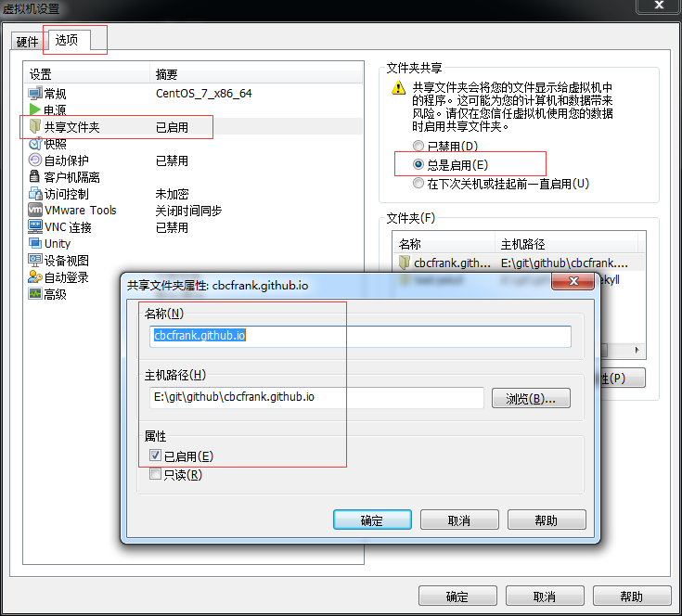Click the green 电源 power icon

point(35,110)
